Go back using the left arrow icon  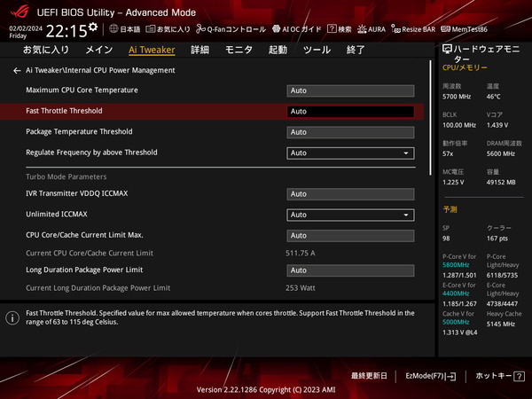coord(17,71)
